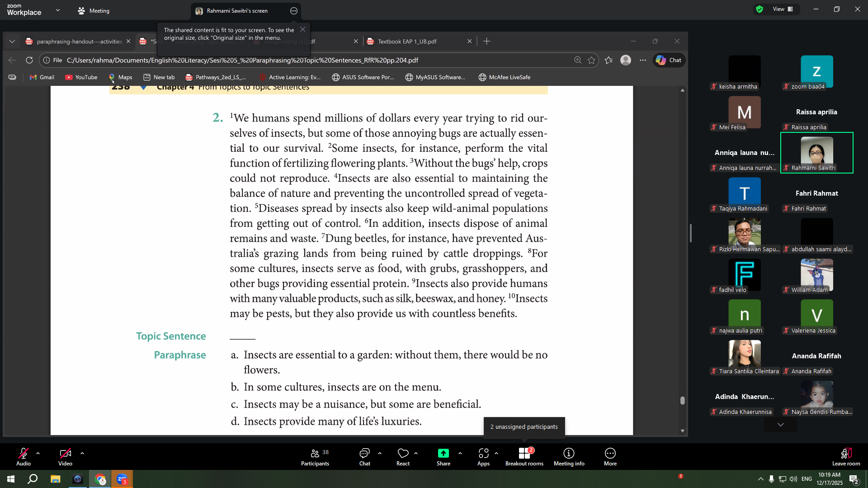Click PDF scrollbar up arrow

click(682, 91)
